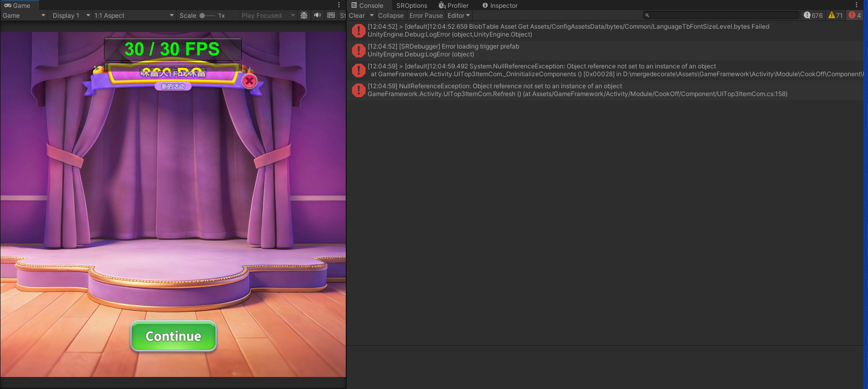
Task: Click the Game view Scale slider
Action: tap(207, 16)
